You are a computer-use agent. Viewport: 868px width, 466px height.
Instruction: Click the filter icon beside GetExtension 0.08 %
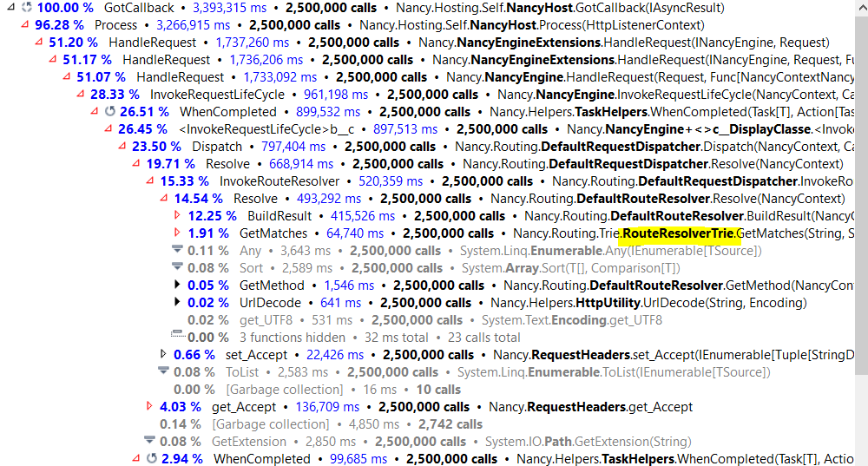point(149,440)
